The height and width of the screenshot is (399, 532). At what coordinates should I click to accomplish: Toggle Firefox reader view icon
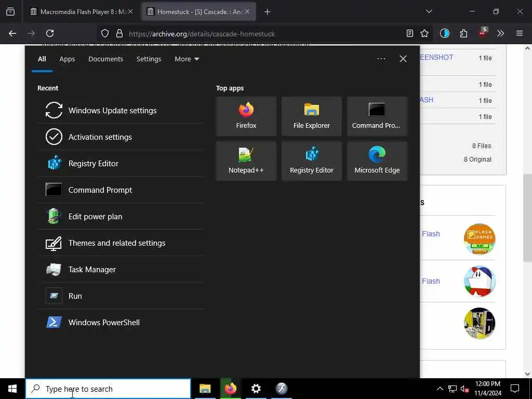tap(409, 33)
